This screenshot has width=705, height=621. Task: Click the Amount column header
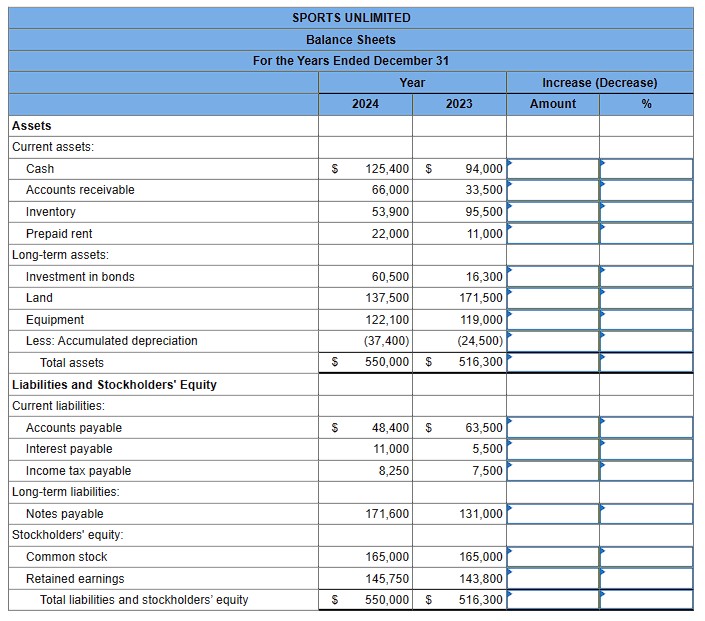pyautogui.click(x=553, y=104)
